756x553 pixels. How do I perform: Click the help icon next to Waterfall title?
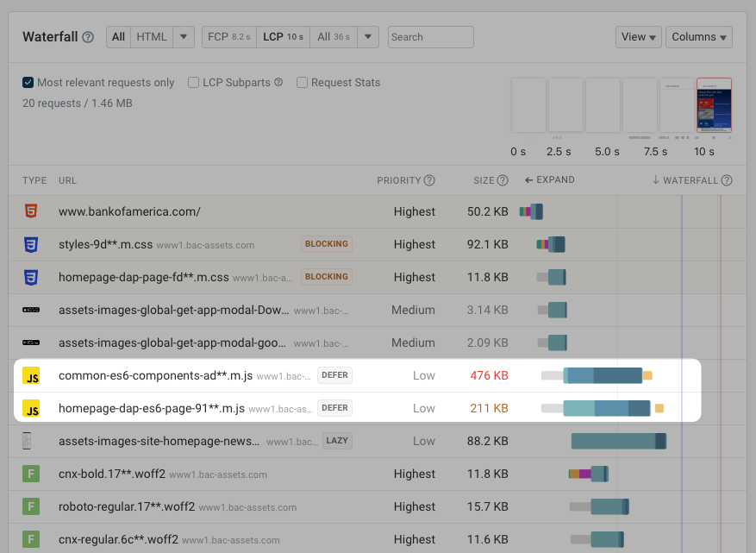[88, 37]
